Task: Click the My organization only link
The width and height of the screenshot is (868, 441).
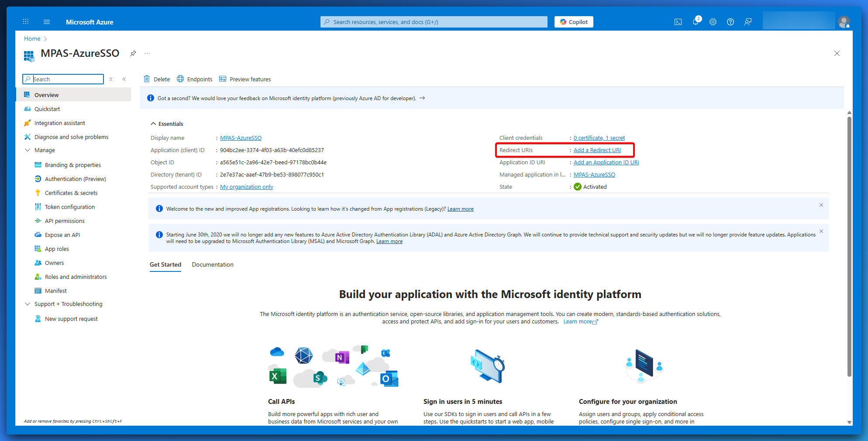Action: [247, 187]
